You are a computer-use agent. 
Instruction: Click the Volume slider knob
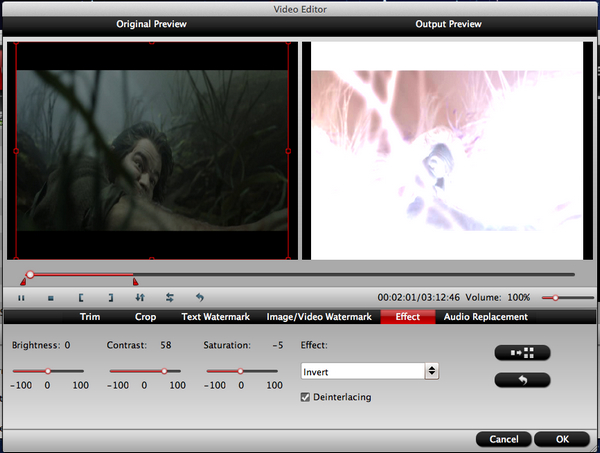555,298
